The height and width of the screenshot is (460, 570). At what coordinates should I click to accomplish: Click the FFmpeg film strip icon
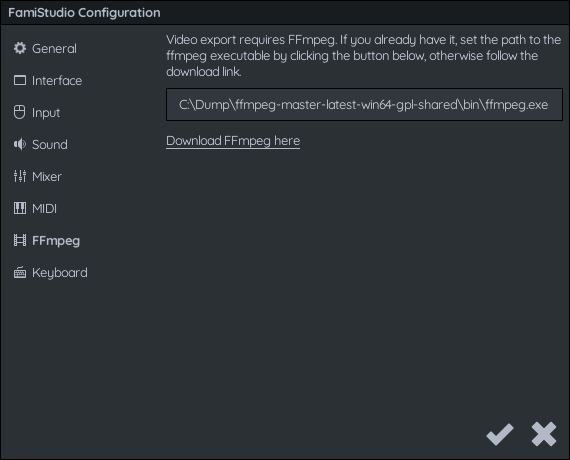[x=20, y=240]
